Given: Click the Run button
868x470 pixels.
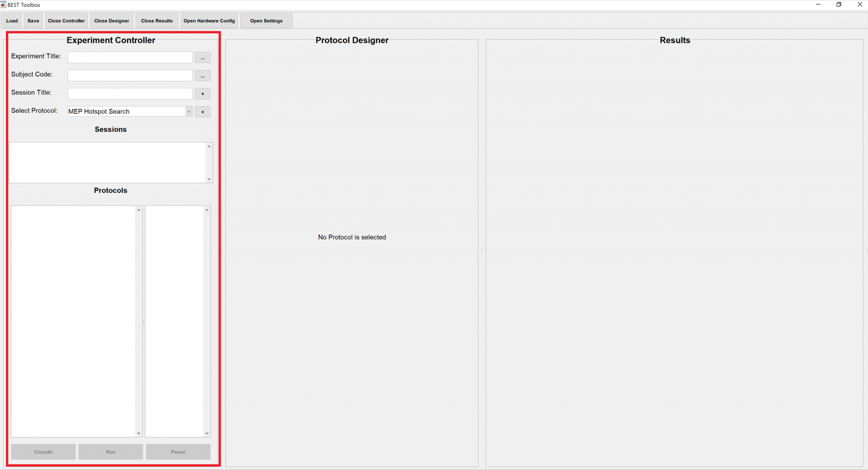Looking at the screenshot, I should tap(111, 452).
